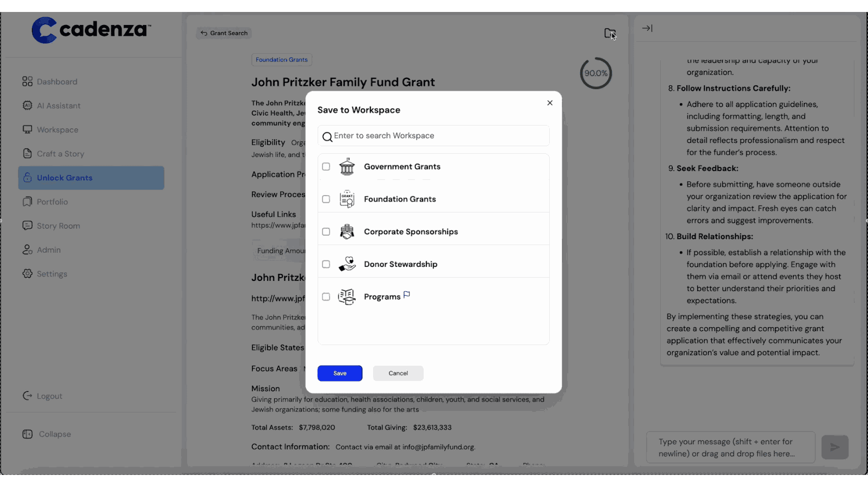868x488 pixels.
Task: Click the Logout arrow icon
Action: pos(27,396)
